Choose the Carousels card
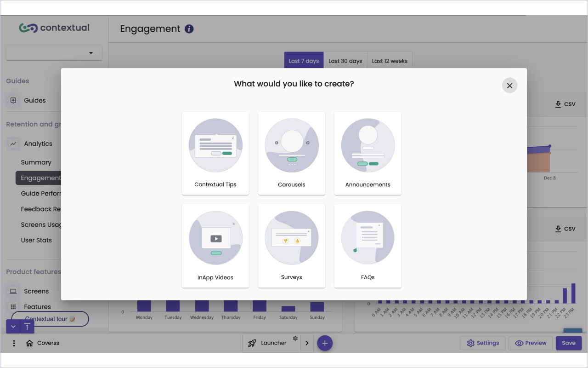This screenshot has height=368, width=588. coord(292,153)
